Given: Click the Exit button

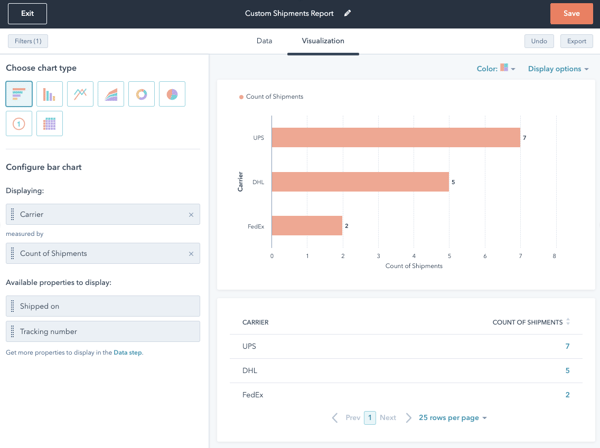Looking at the screenshot, I should click(27, 13).
